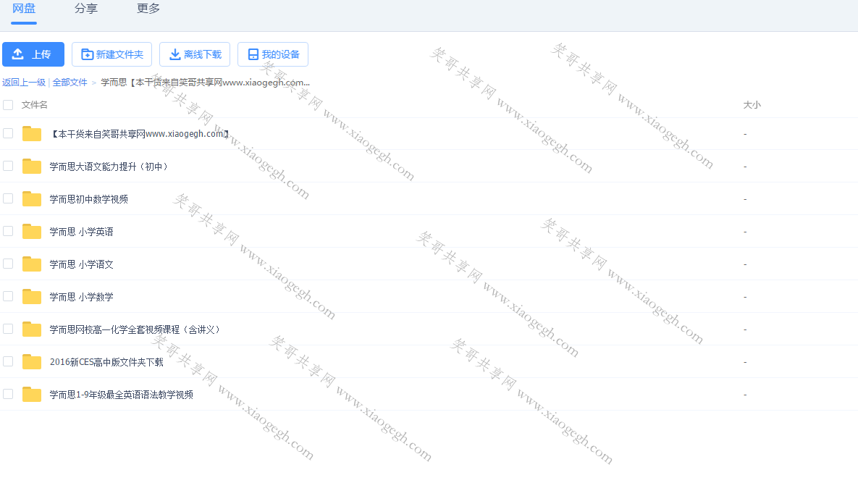Open 学而思 小学英语 folder name
The width and height of the screenshot is (858, 504).
click(82, 232)
